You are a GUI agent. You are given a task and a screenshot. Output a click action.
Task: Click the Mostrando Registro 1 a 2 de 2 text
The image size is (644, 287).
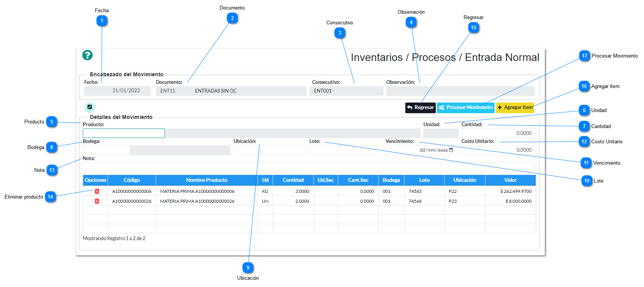pyautogui.click(x=114, y=239)
